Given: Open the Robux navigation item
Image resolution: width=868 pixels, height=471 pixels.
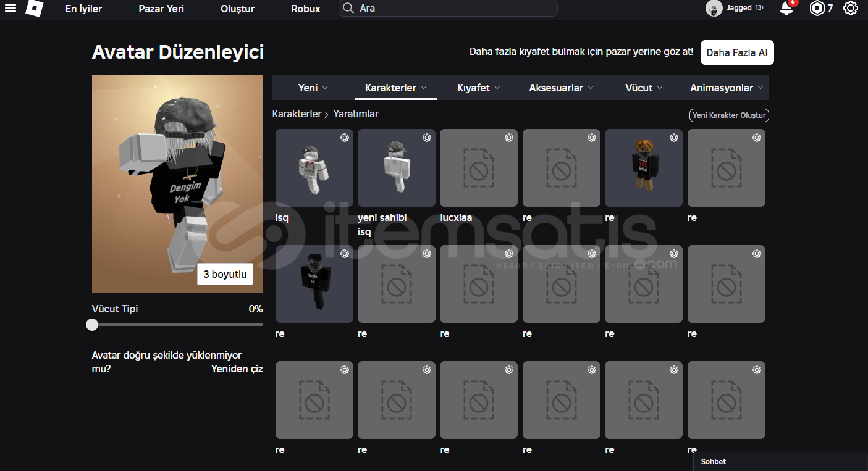Looking at the screenshot, I should click(x=306, y=9).
